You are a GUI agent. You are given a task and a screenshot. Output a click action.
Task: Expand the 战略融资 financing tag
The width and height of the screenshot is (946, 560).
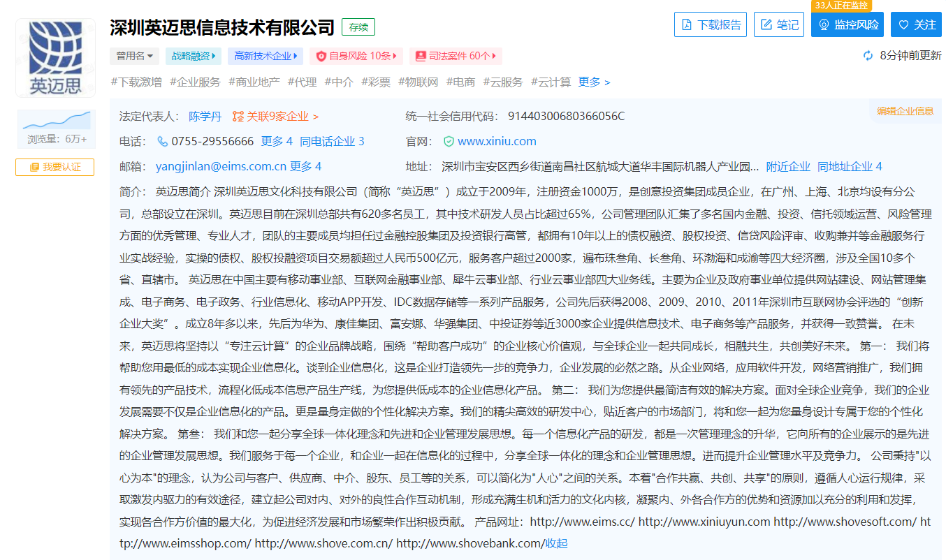[194, 56]
